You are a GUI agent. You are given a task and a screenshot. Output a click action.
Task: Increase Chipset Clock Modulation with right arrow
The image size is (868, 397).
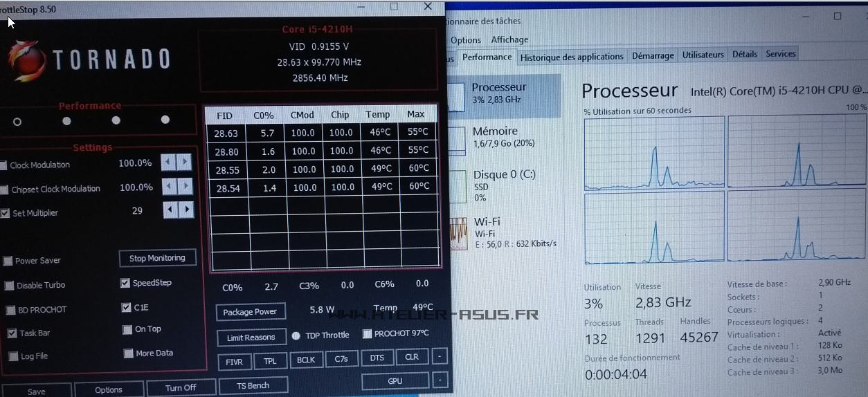(x=185, y=187)
